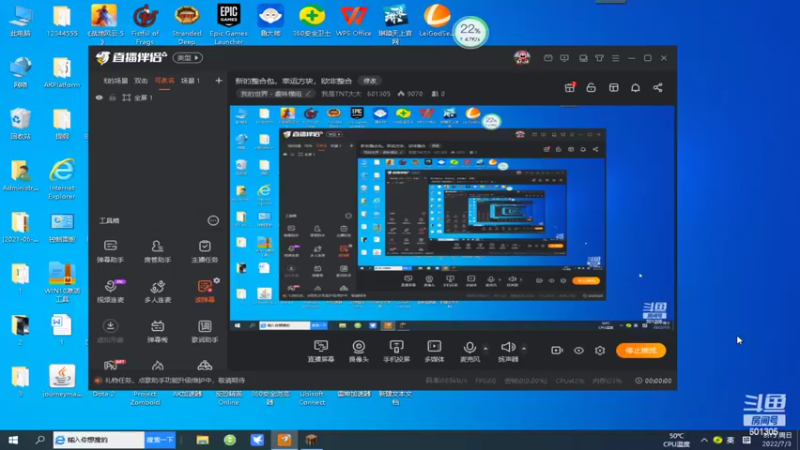Expand the toolbox more options circle
Viewport: 800px width, 450px height.
click(x=213, y=220)
